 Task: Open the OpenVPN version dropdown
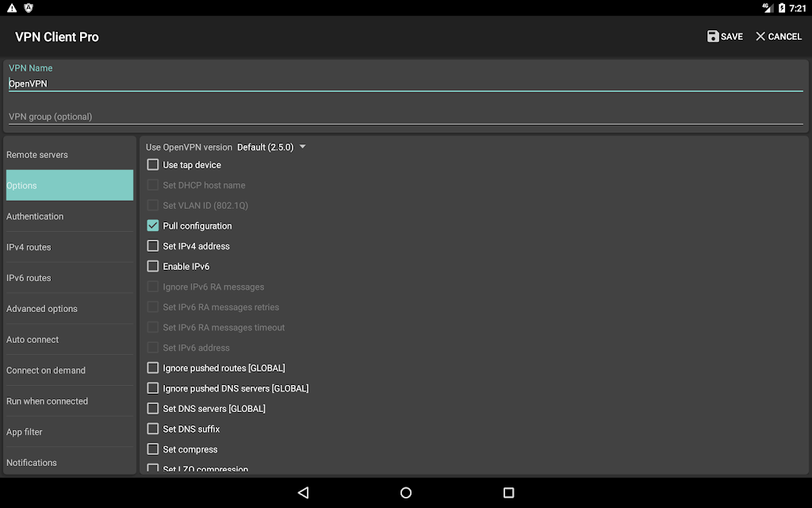coord(271,148)
